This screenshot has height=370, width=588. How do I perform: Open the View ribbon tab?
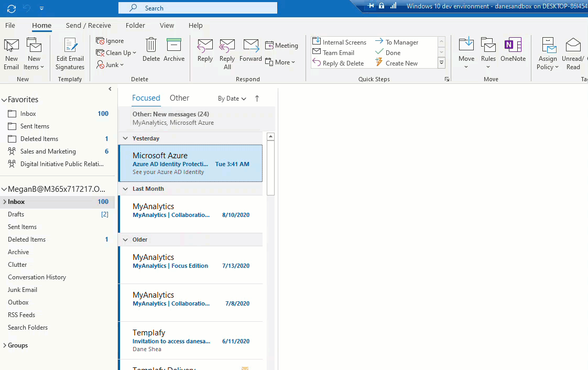[x=167, y=26]
